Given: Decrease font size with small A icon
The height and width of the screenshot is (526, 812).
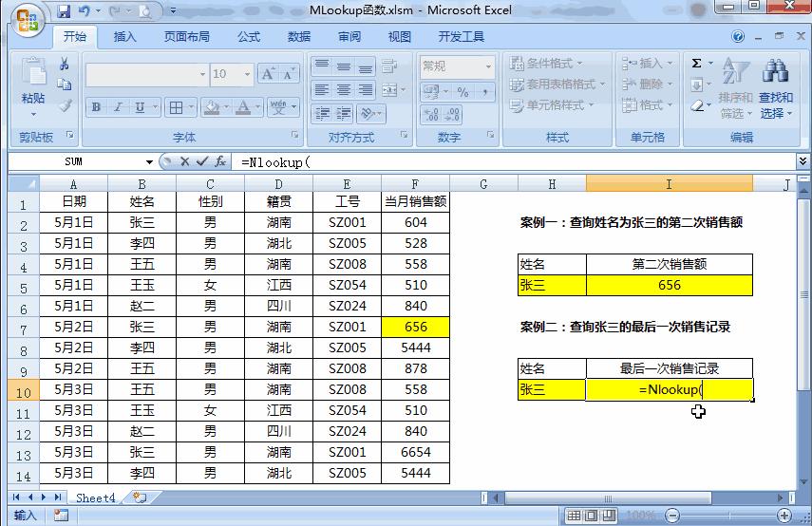Looking at the screenshot, I should click(289, 74).
